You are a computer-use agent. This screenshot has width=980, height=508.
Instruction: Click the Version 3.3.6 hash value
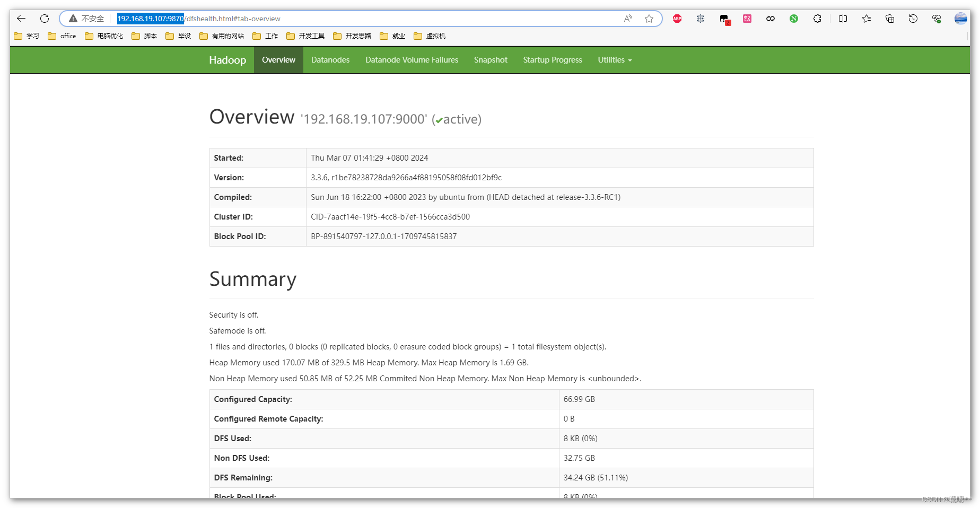pyautogui.click(x=406, y=178)
